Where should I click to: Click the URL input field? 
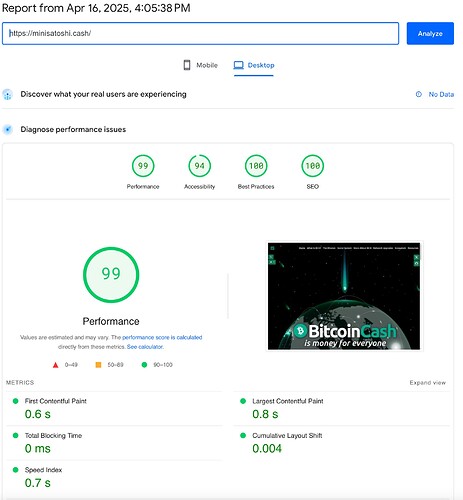point(200,33)
